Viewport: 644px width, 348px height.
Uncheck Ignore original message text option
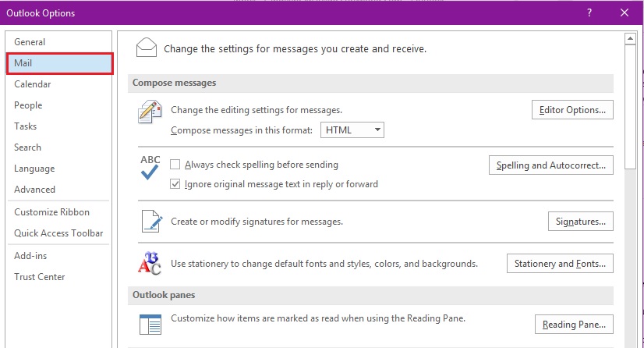(175, 184)
